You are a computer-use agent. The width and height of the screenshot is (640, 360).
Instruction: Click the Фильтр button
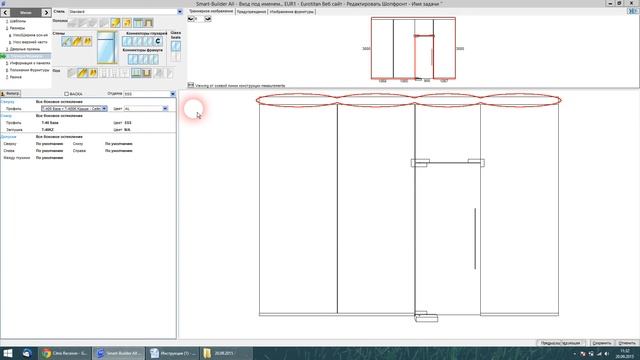11,94
